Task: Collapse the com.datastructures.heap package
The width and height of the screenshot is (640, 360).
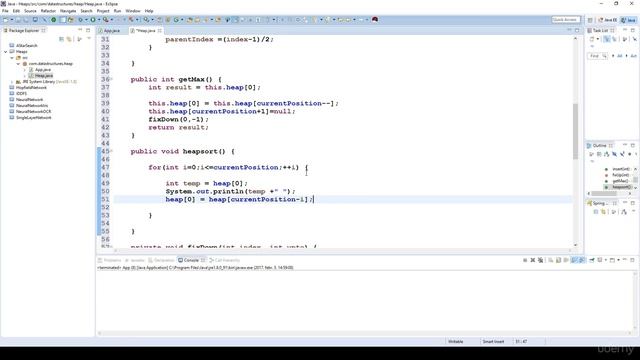Action: pyautogui.click(x=18, y=64)
